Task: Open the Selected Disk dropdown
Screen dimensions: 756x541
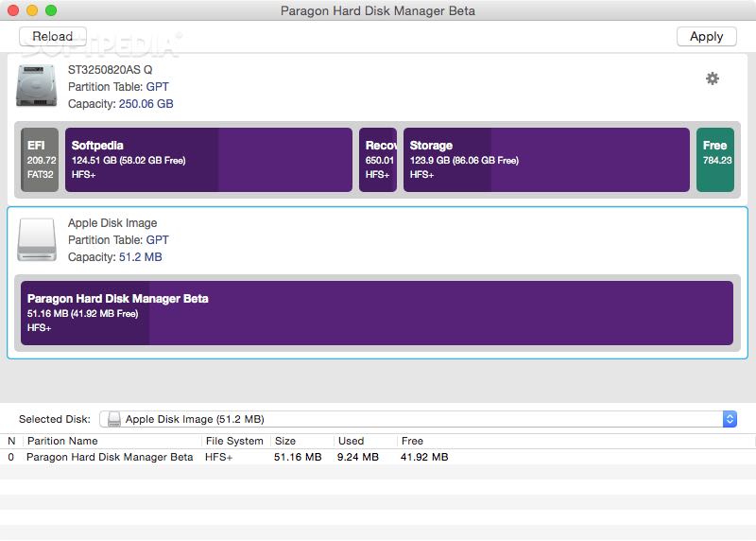Action: [418, 419]
